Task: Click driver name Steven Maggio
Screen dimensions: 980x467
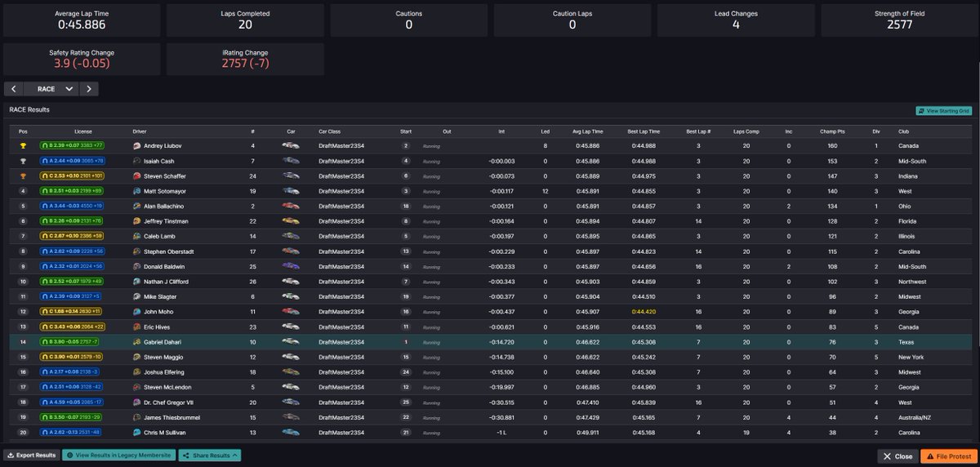Action: (x=163, y=357)
